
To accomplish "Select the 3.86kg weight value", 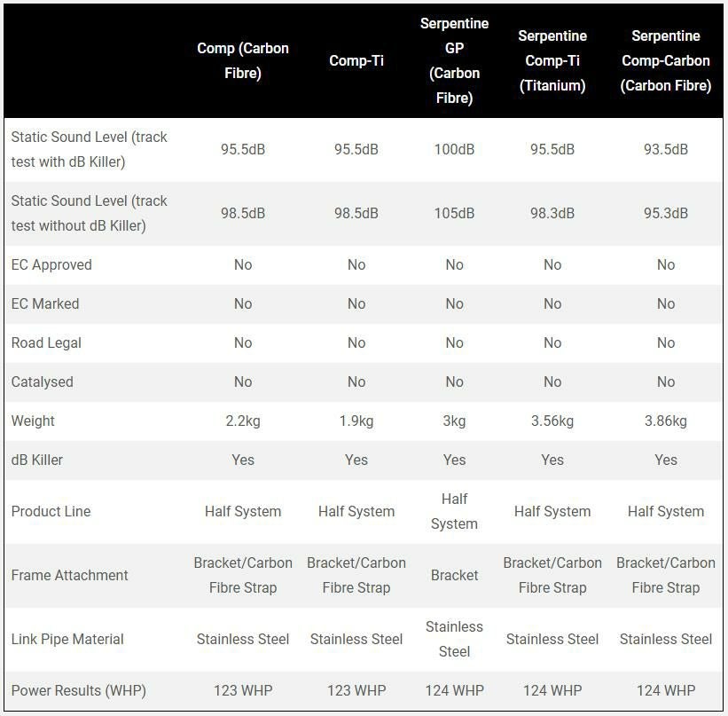I will 666,421.
